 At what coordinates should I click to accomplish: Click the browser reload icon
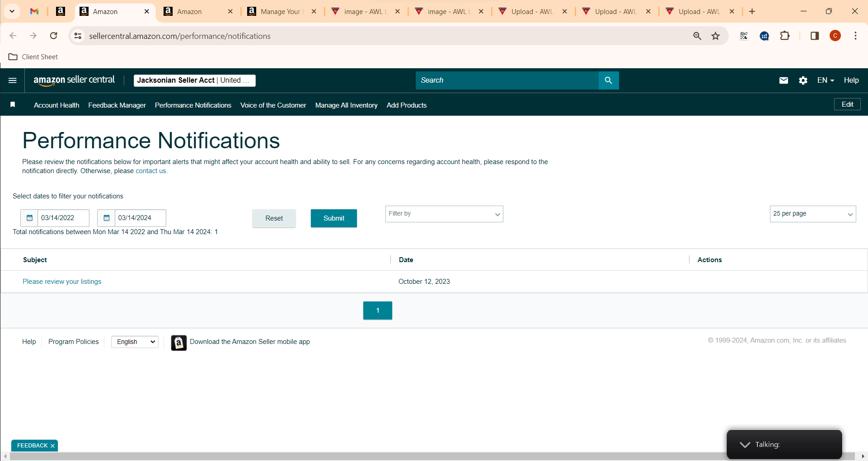[53, 36]
